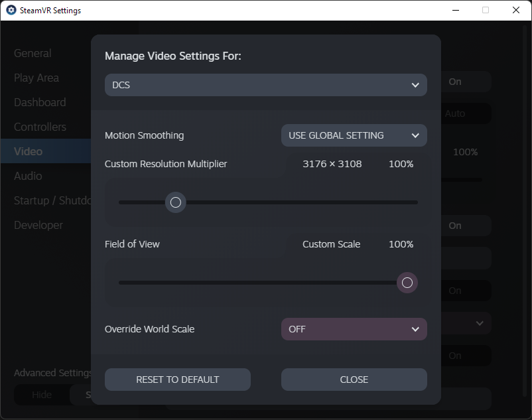
Task: Open the Developer settings tab
Action: click(38, 226)
